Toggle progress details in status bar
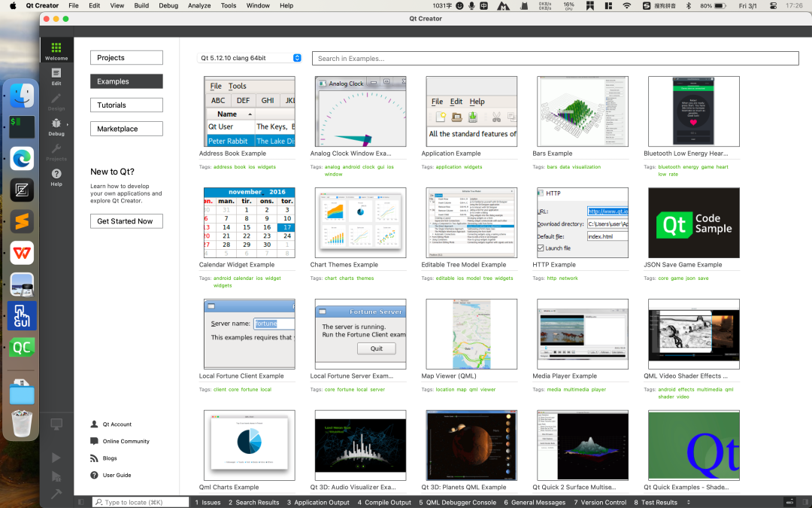 [x=789, y=502]
